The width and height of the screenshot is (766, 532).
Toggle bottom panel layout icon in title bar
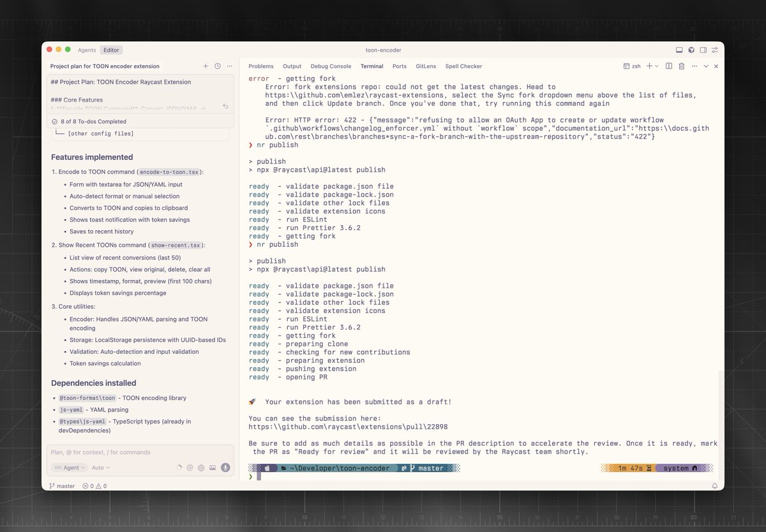point(679,50)
